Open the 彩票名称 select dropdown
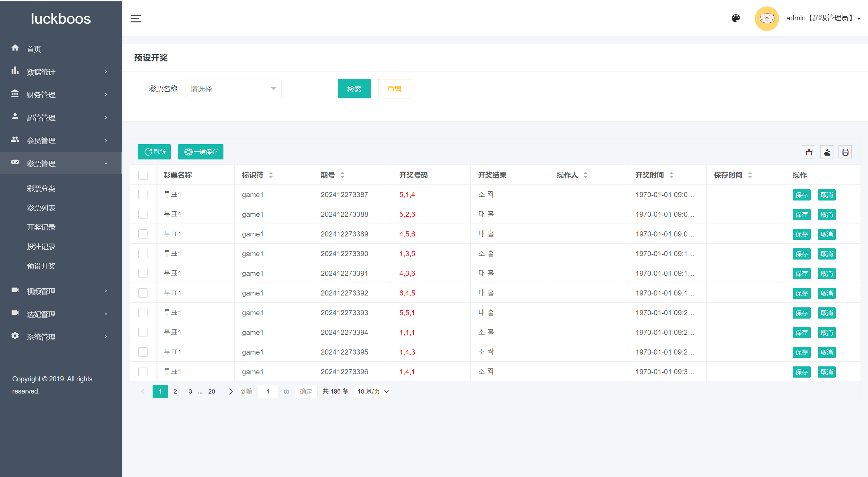 pyautogui.click(x=233, y=89)
